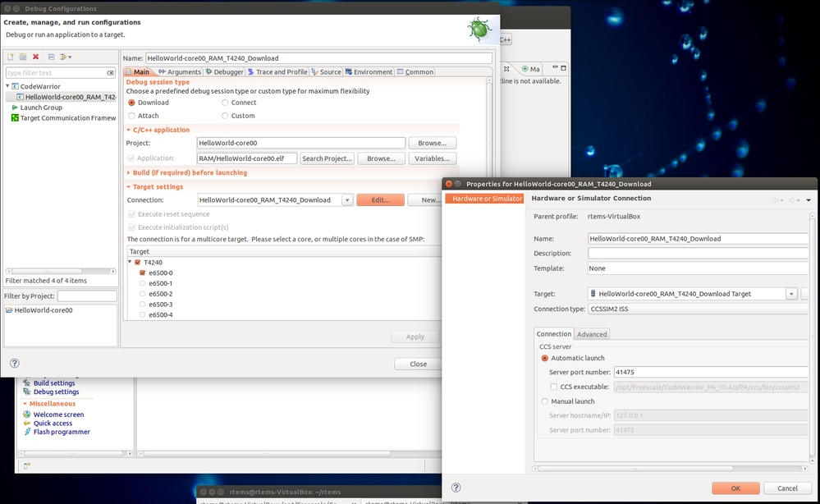Enable the e6500-2 core checkbox
The width and height of the screenshot is (820, 504).
click(142, 294)
